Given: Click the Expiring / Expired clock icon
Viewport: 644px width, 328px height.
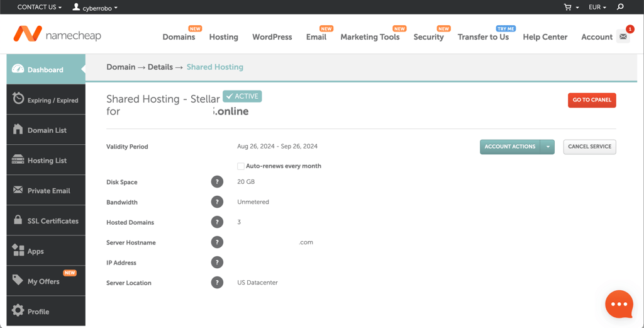Looking at the screenshot, I should (18, 98).
